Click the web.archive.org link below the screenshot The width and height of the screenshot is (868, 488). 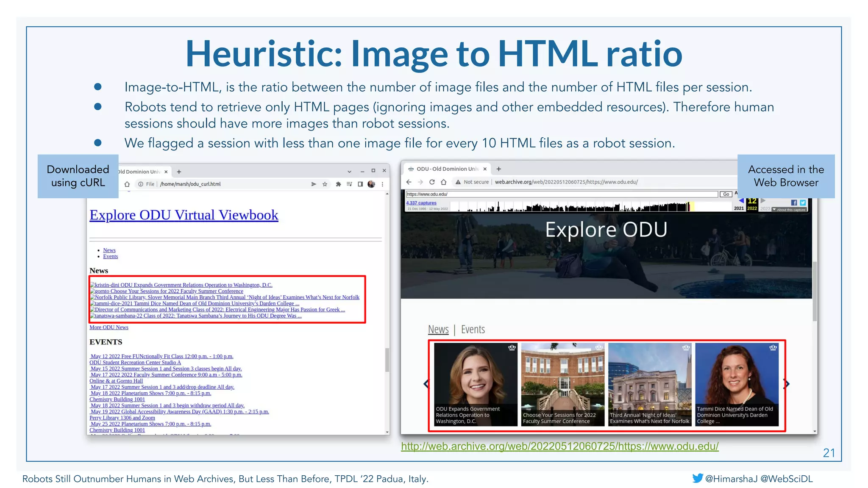pyautogui.click(x=560, y=446)
